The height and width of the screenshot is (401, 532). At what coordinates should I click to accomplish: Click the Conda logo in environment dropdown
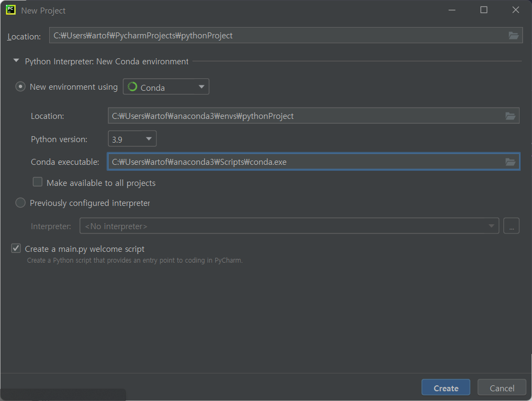[x=132, y=87]
